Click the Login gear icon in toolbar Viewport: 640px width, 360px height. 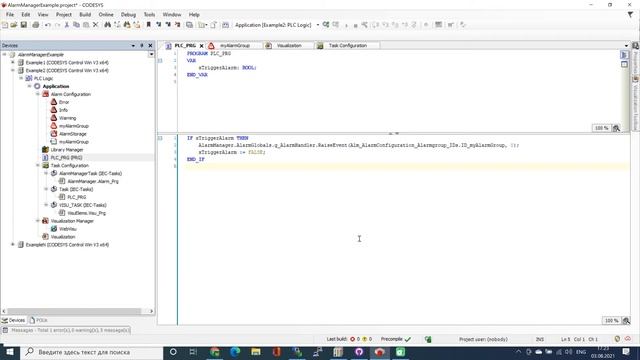tap(326, 25)
